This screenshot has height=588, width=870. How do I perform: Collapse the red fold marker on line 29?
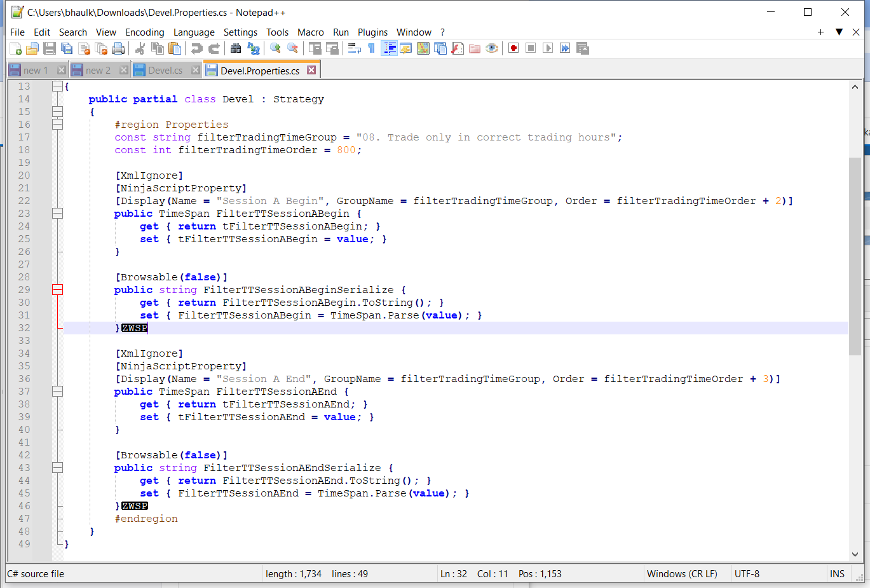click(x=57, y=290)
